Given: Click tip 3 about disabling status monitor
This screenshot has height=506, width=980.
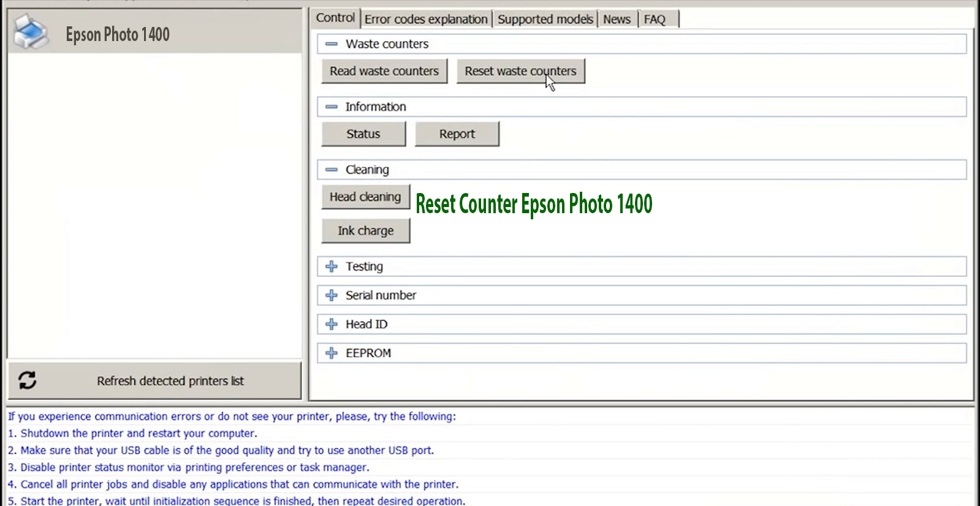Looking at the screenshot, I should pos(189,467).
